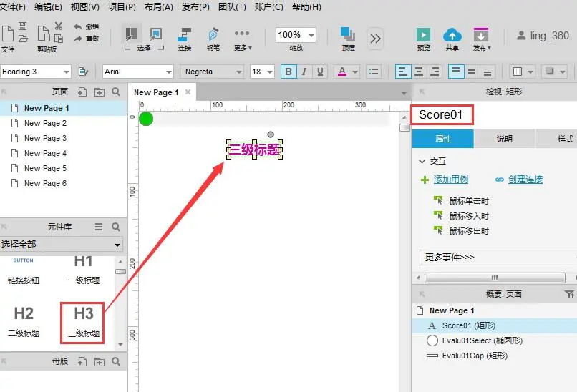Click the open folder icon

tap(23, 38)
